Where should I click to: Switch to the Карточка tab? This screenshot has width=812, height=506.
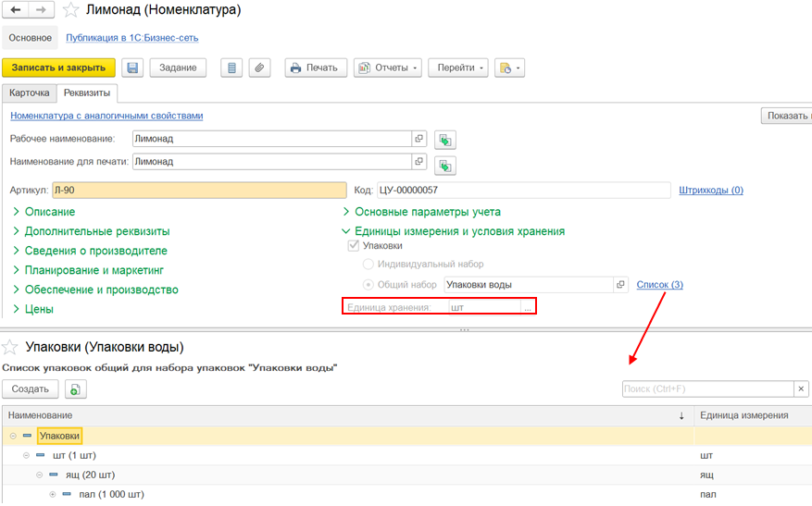[x=29, y=93]
